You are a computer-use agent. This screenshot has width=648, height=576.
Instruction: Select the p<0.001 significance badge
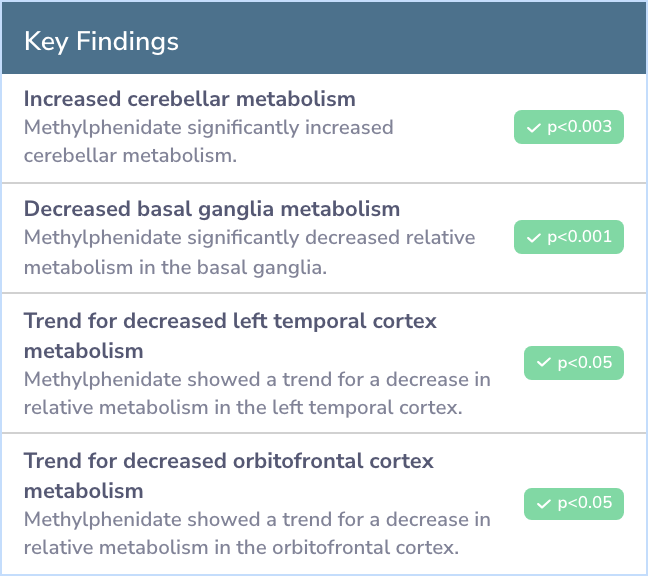click(569, 237)
